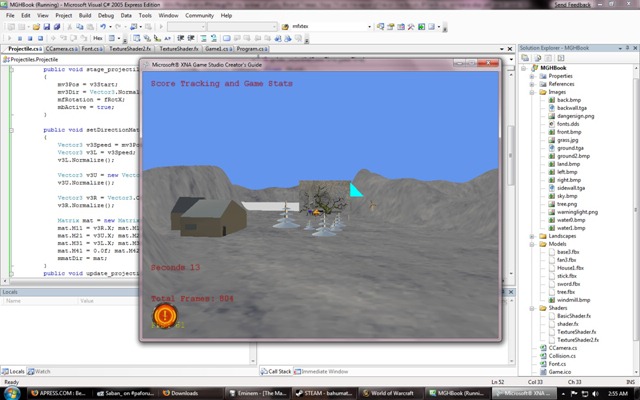Click the Open File toolbar icon
The width and height of the screenshot is (640, 400).
coord(36,27)
